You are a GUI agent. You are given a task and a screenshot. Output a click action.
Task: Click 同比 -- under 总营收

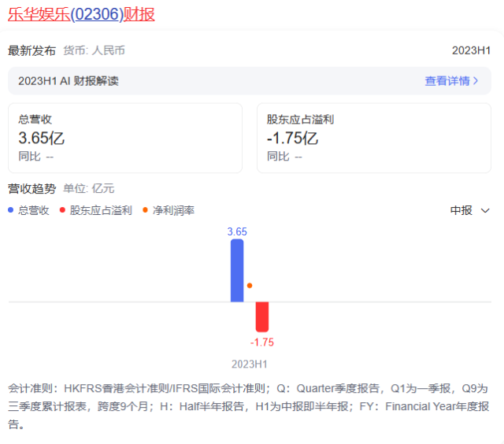coord(36,157)
